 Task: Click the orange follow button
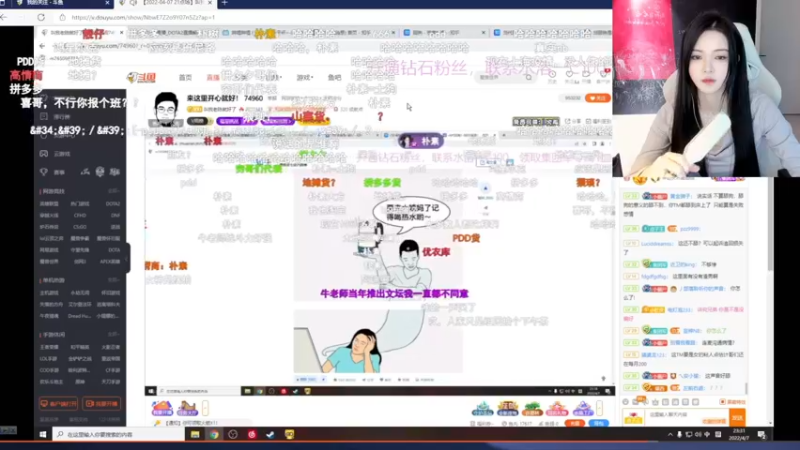[597, 98]
